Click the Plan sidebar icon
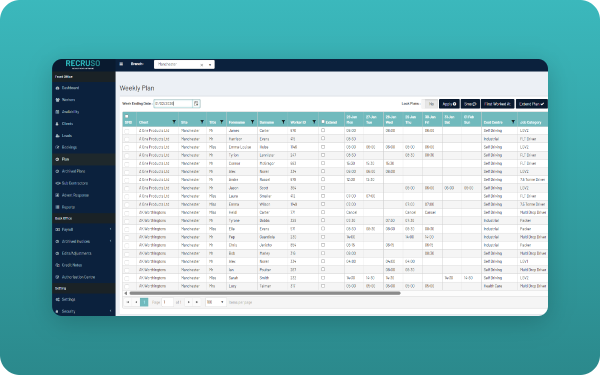 point(57,159)
